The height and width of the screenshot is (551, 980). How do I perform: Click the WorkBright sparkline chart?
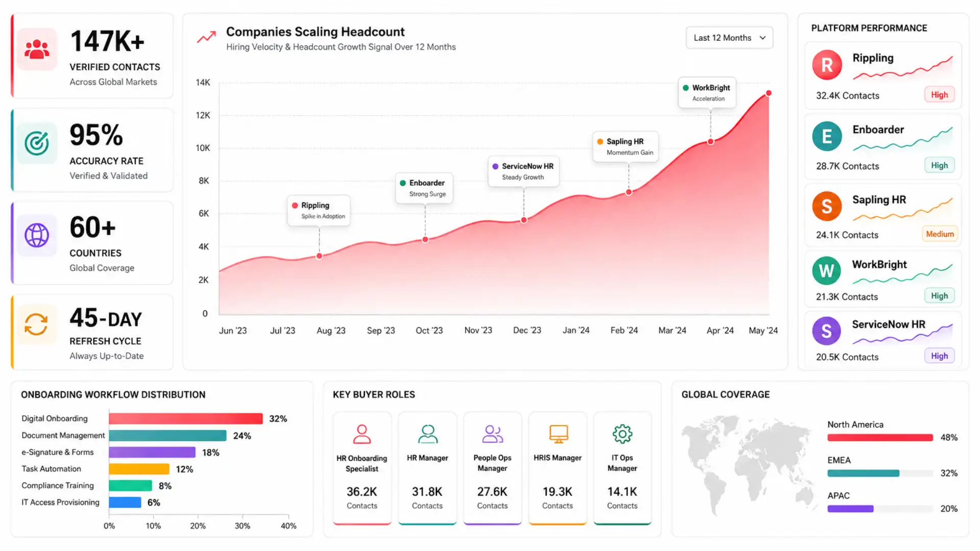[902, 273]
